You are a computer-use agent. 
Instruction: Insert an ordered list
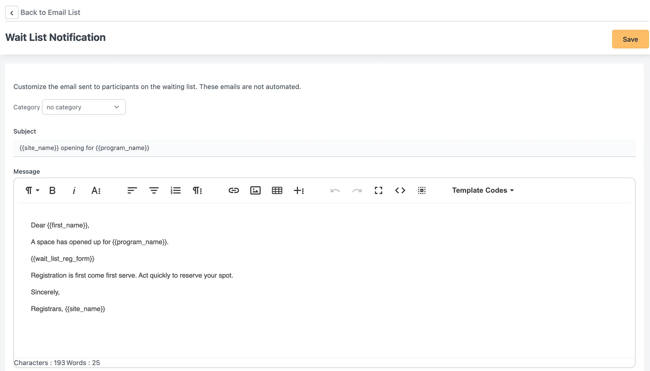[175, 190]
